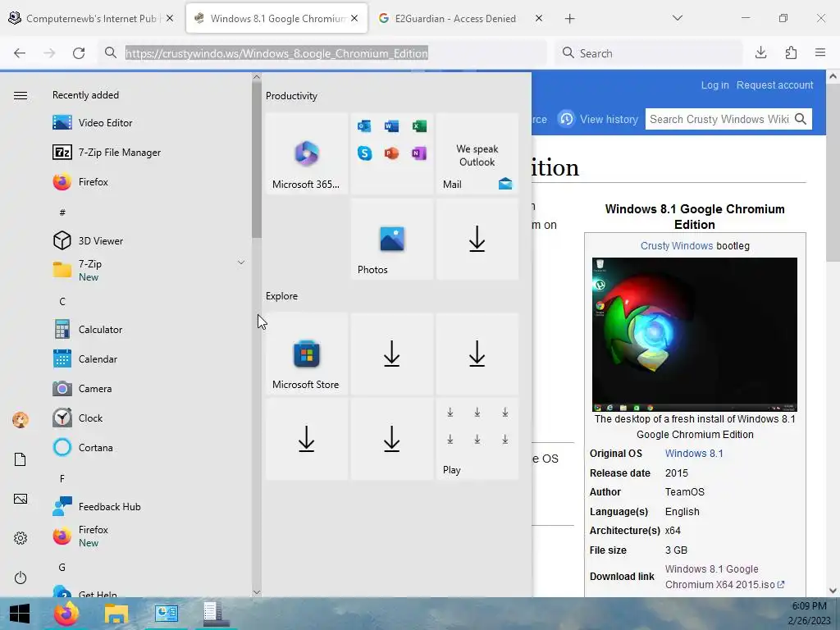Click the browser Search field
The height and width of the screenshot is (630, 840).
tap(649, 53)
